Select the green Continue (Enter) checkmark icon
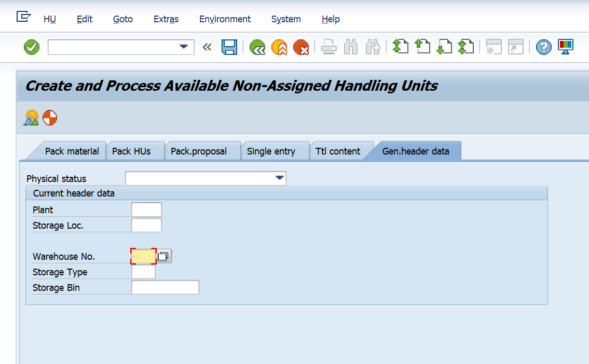The width and height of the screenshot is (589, 364). coord(31,47)
